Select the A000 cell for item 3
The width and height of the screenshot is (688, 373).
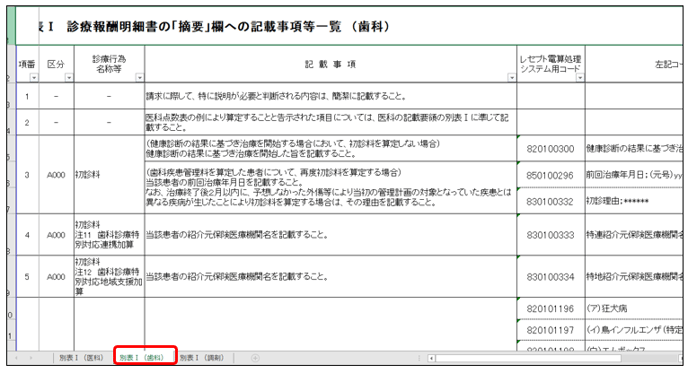point(56,175)
